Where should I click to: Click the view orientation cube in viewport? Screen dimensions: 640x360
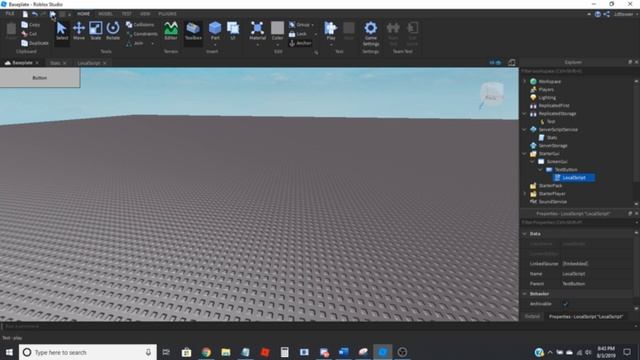491,94
